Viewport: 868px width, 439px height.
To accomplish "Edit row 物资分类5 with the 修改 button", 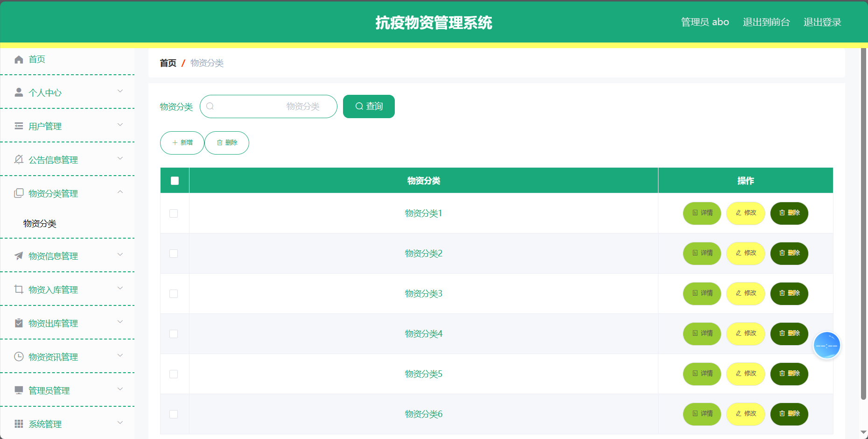I will pyautogui.click(x=746, y=374).
